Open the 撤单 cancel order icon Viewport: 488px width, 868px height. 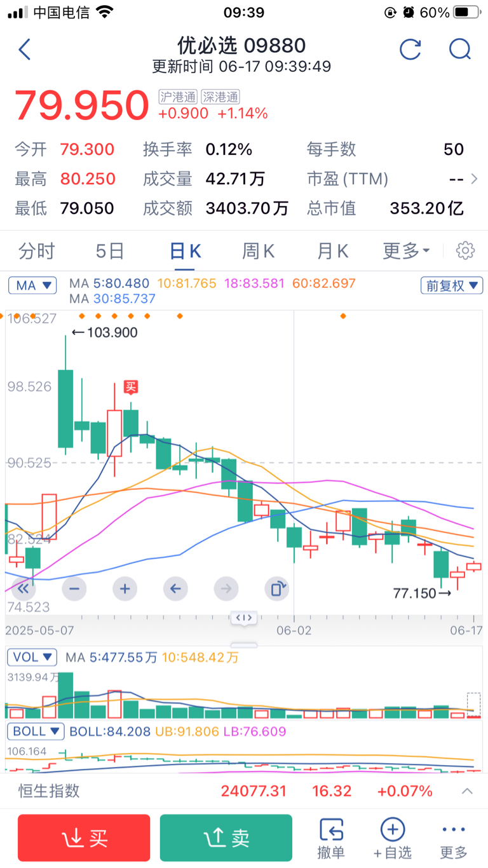(x=331, y=838)
